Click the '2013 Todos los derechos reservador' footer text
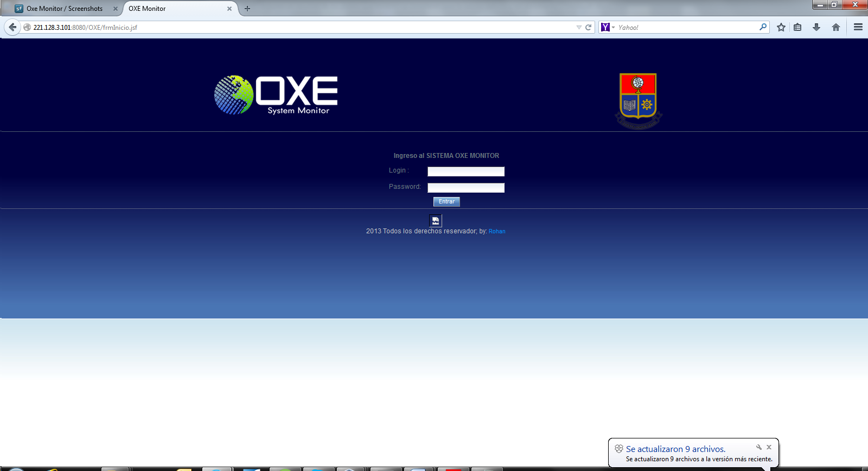Viewport: 868px width, 471px height. pos(422,231)
